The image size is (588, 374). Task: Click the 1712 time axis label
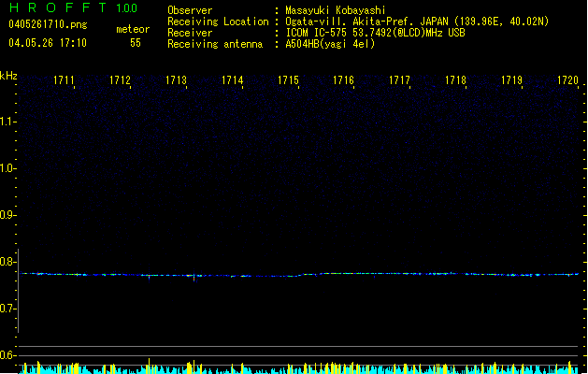coord(120,80)
